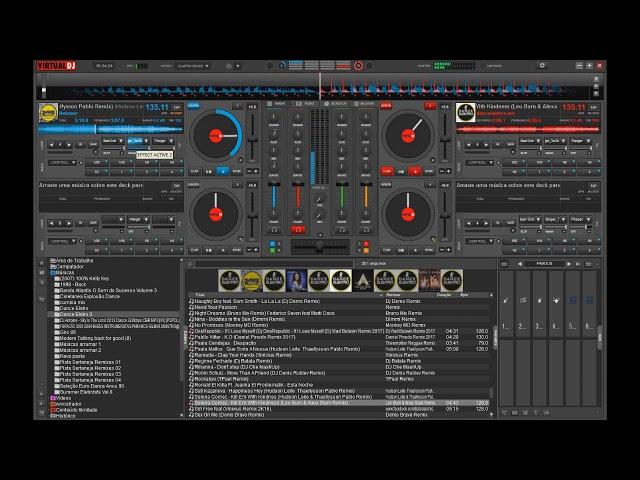Click the pause-stutter button on the blue deck

[209, 171]
